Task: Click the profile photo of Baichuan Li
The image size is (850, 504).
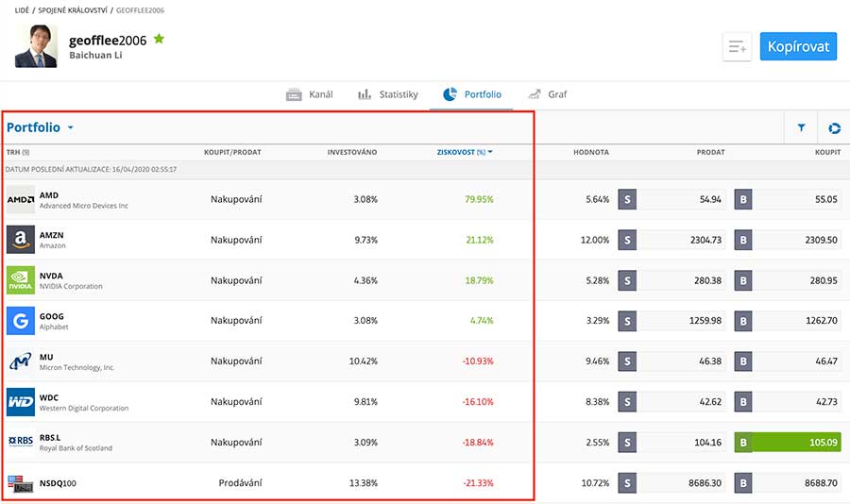Action: (x=36, y=46)
